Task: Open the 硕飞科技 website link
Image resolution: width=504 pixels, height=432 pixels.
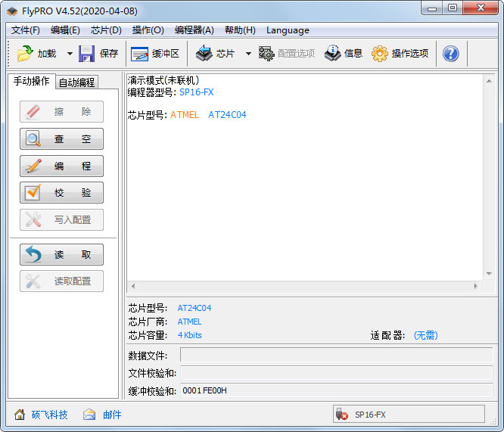Action: point(49,415)
